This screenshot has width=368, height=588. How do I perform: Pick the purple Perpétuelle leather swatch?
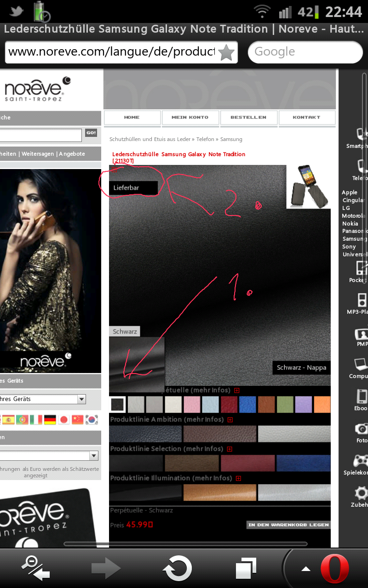click(x=303, y=405)
